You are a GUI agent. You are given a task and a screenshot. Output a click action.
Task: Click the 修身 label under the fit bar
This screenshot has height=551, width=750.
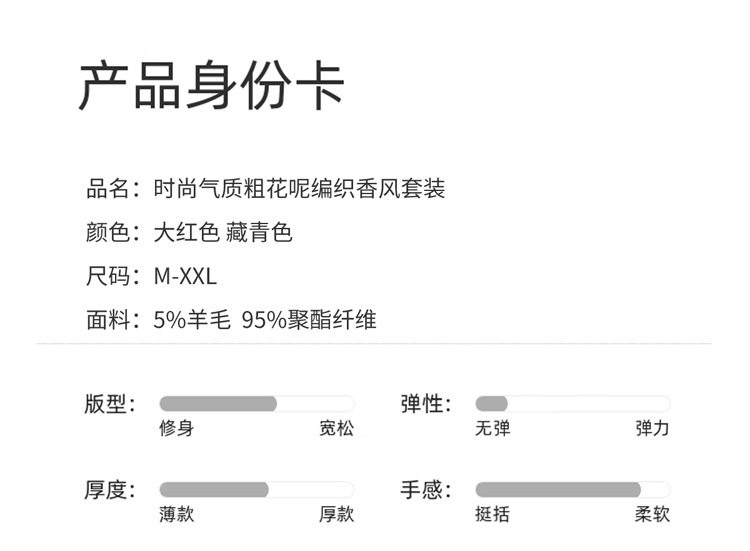(x=176, y=429)
